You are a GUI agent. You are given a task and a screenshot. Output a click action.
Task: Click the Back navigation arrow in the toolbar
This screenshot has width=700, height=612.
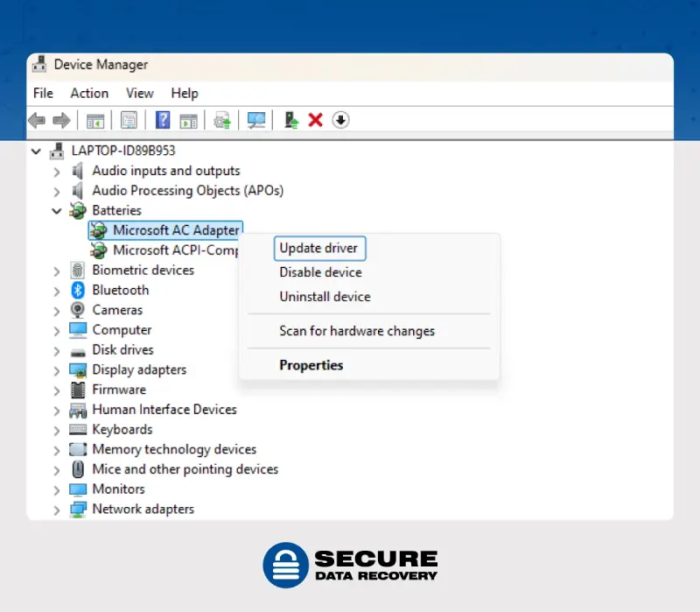coord(36,120)
